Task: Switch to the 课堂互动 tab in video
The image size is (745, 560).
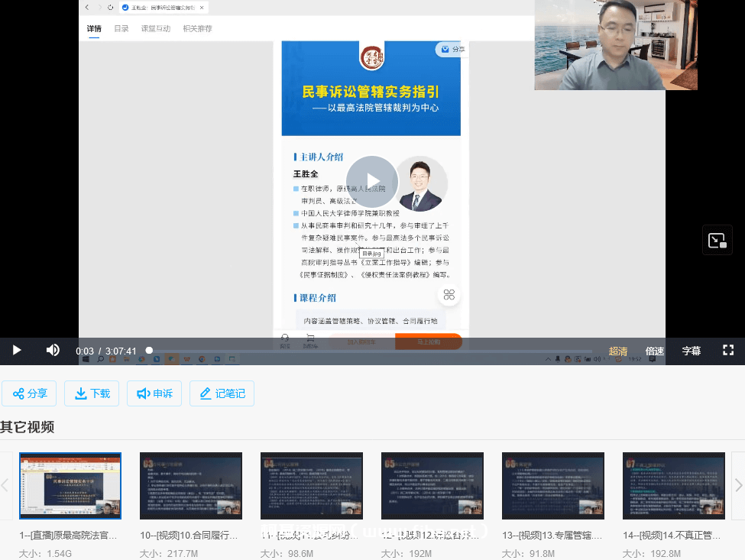Action: point(155,28)
